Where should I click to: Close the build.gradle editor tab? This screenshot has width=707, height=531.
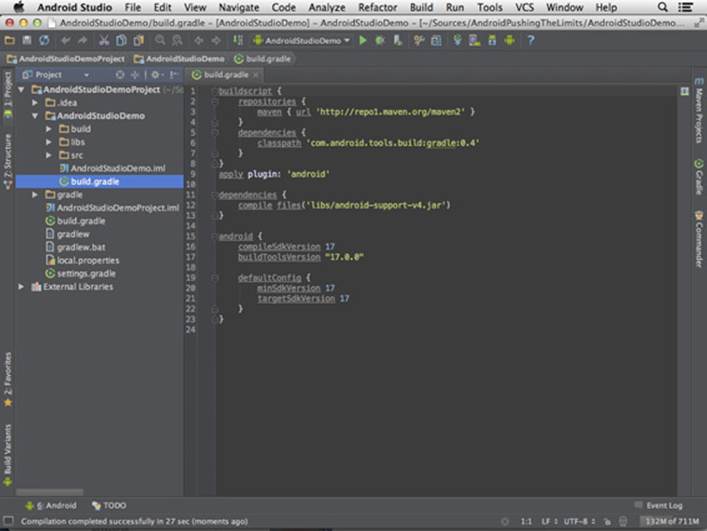[256, 75]
